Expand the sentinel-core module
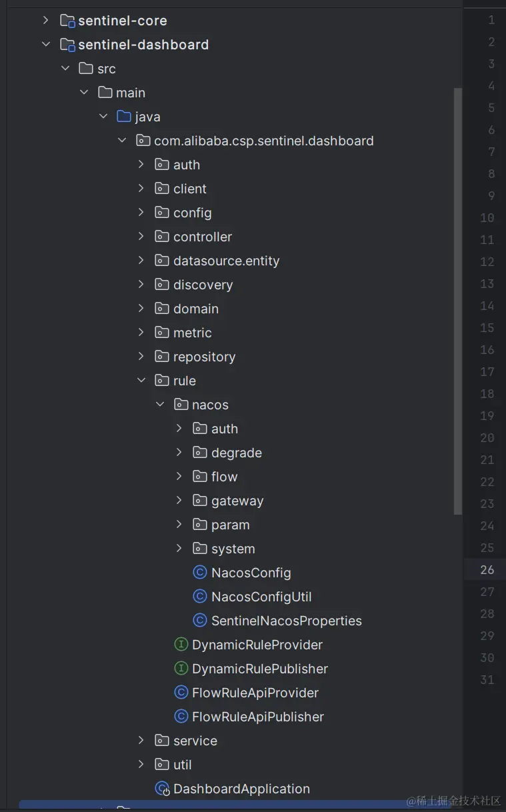 point(45,21)
